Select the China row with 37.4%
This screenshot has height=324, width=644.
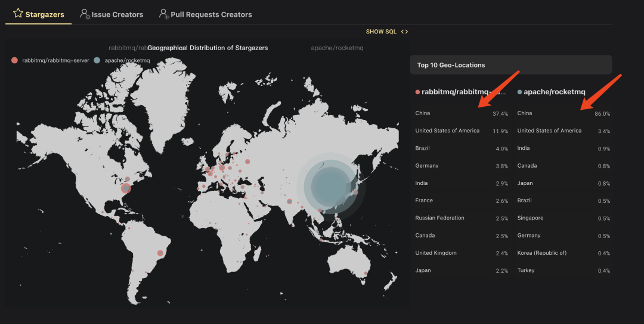point(462,113)
